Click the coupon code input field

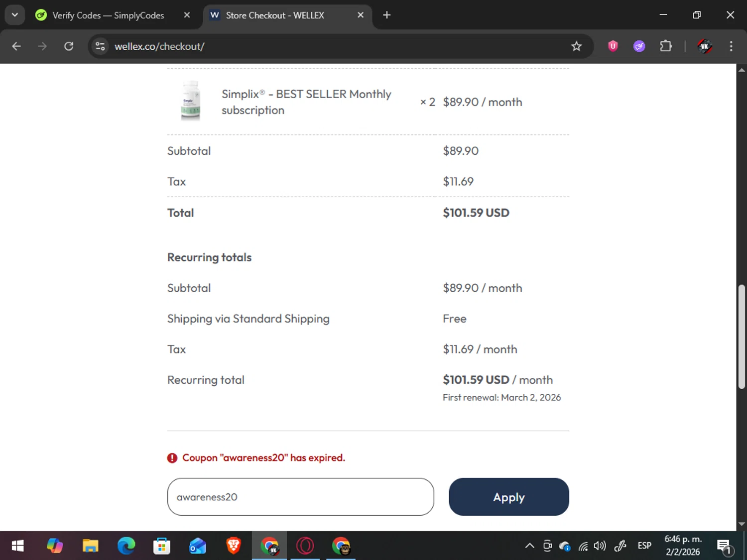coord(301,497)
